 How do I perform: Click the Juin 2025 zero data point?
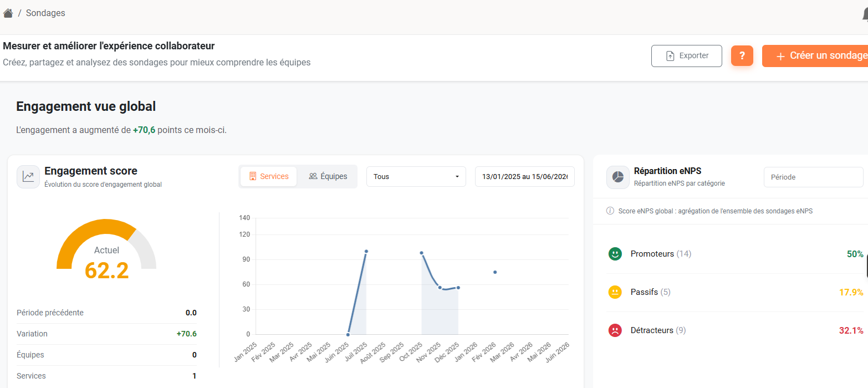point(348,334)
